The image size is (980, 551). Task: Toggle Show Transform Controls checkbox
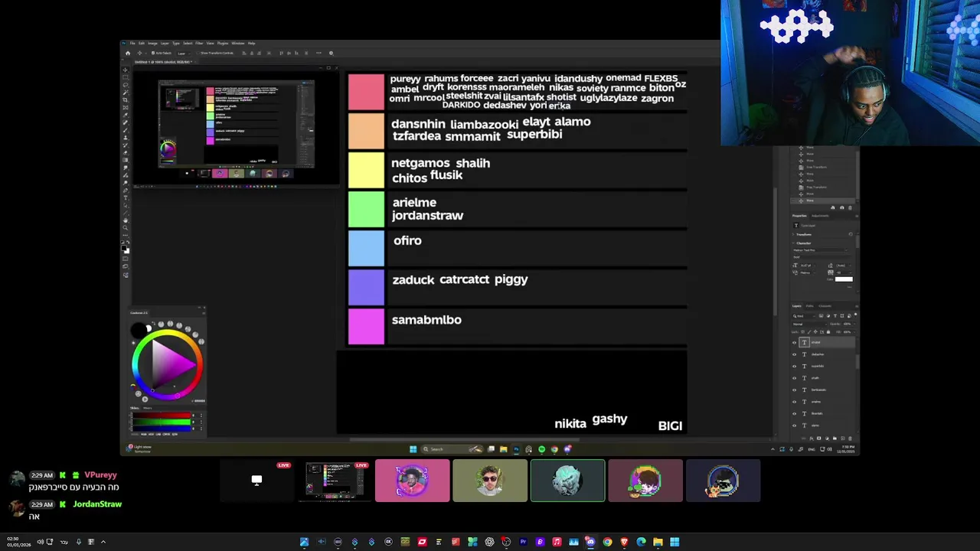click(198, 53)
